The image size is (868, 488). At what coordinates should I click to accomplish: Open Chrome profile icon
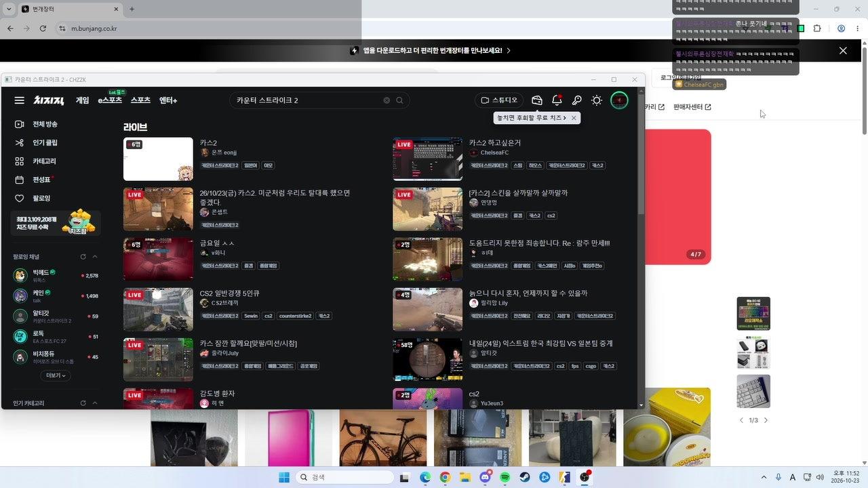841,28
